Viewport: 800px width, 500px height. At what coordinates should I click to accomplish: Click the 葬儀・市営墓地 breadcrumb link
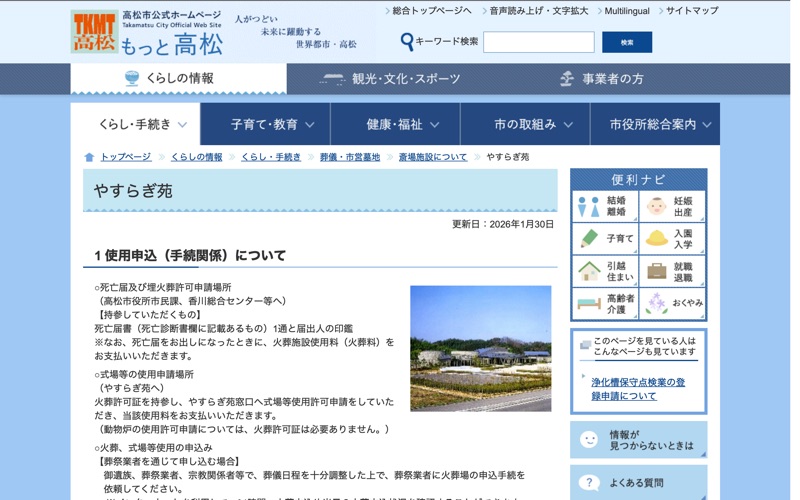pos(350,157)
